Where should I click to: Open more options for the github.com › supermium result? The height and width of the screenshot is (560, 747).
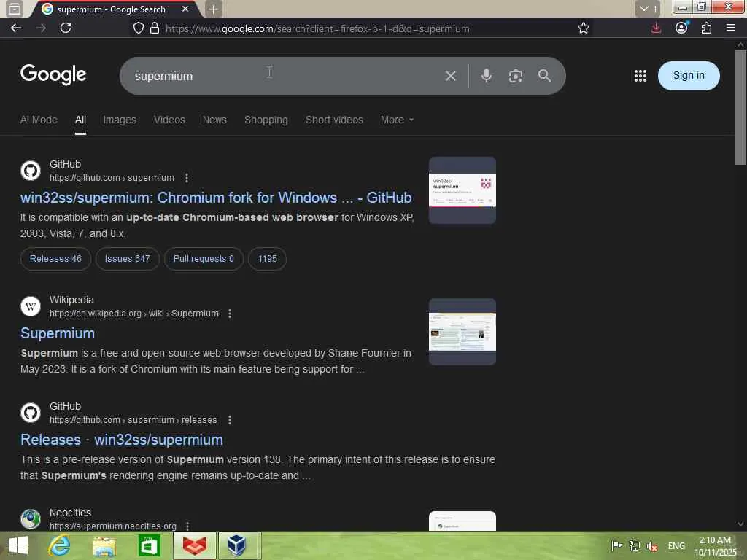pyautogui.click(x=187, y=178)
